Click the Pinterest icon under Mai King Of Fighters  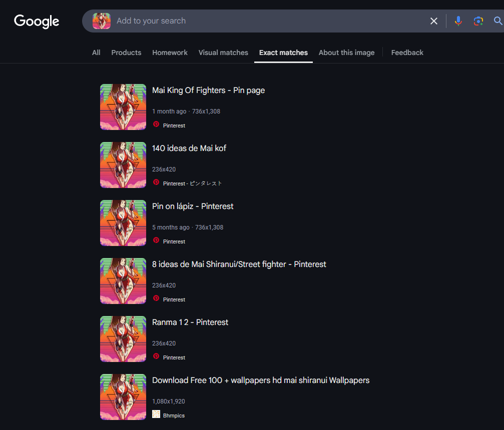click(156, 125)
